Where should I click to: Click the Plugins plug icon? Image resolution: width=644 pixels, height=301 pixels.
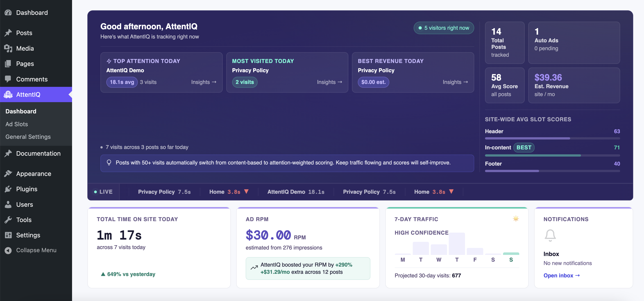point(8,189)
